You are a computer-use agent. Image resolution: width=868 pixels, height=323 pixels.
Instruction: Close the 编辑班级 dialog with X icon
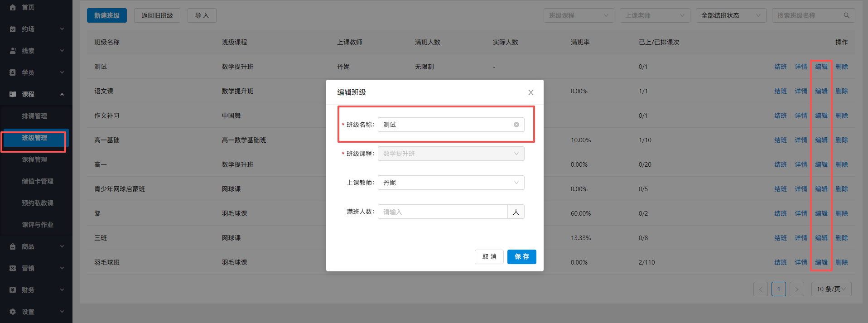pos(530,92)
